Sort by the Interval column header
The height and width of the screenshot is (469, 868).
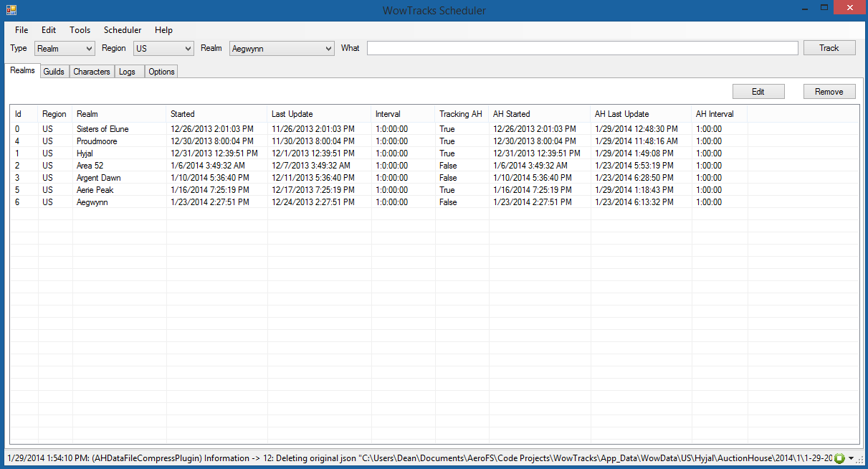[404, 114]
